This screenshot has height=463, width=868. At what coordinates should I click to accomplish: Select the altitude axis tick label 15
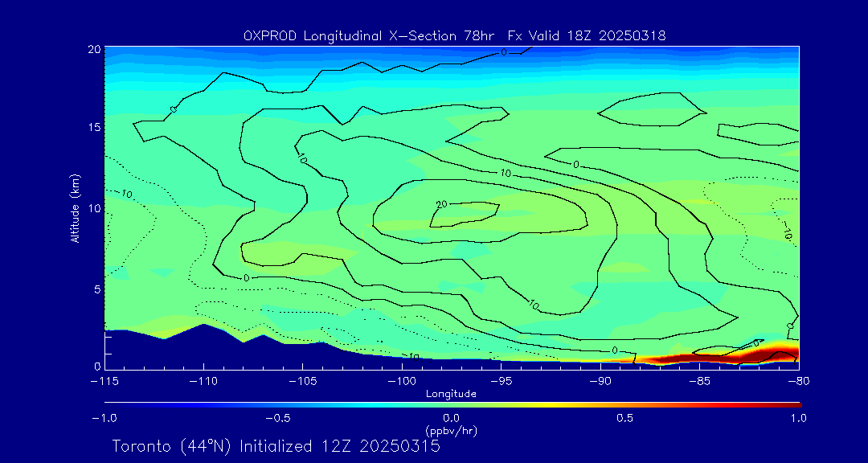pos(93,127)
